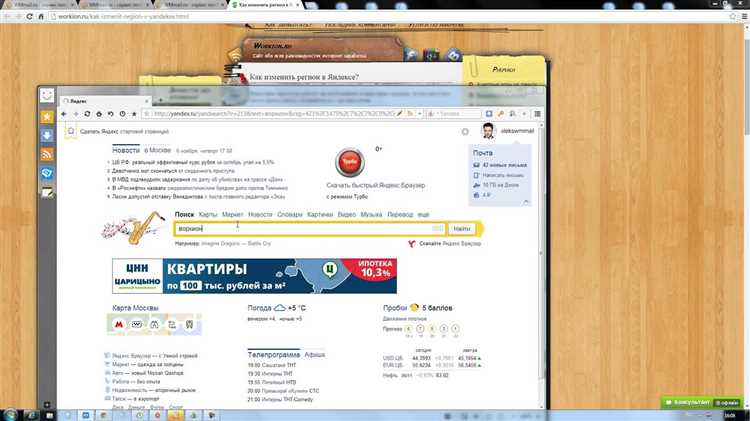Switch to the Афиша tab
This screenshot has height=421, width=750.
[314, 355]
